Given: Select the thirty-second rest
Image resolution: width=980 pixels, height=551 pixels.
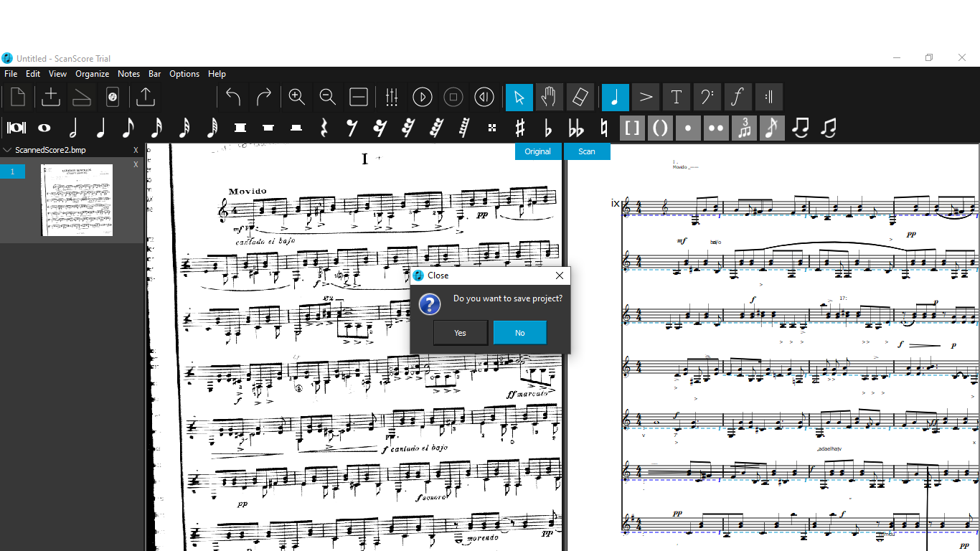Looking at the screenshot, I should (x=408, y=128).
